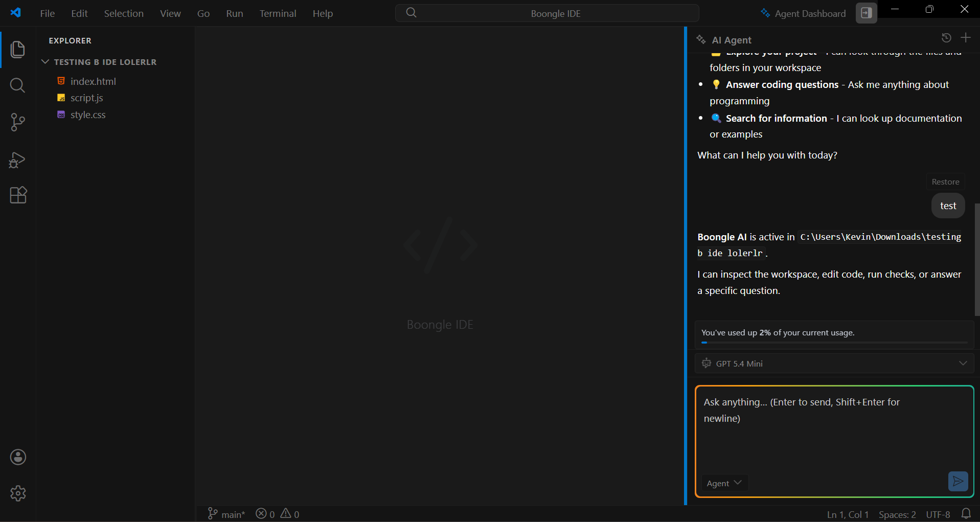Click the 'Search for information' bullet text
Viewport: 980px width, 522px height.
pyautogui.click(x=776, y=118)
